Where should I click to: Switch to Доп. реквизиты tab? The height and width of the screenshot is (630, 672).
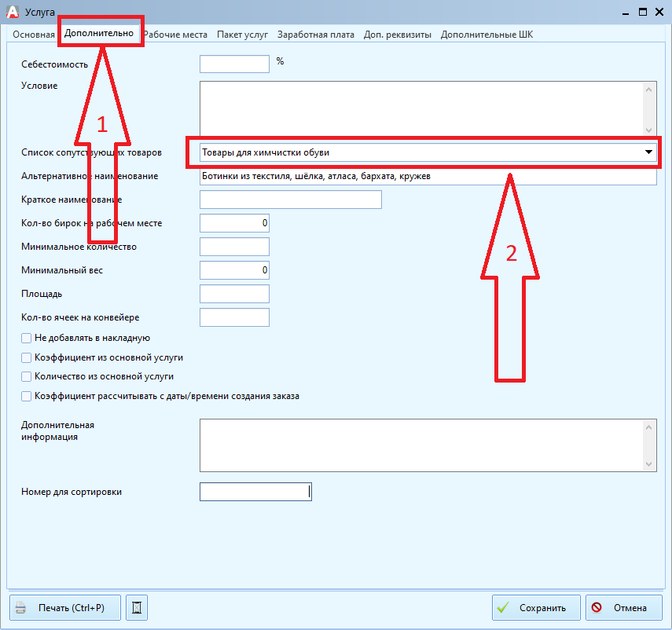[397, 35]
